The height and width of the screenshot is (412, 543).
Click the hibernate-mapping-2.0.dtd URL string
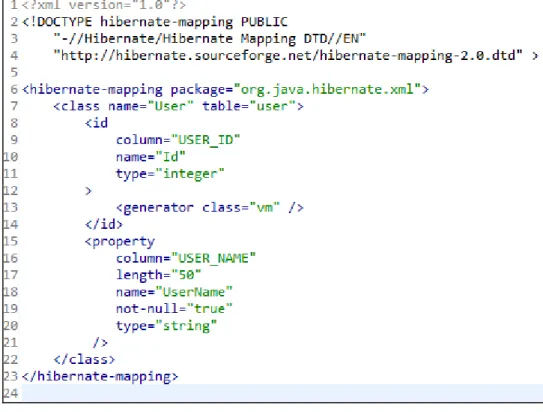tap(288, 55)
